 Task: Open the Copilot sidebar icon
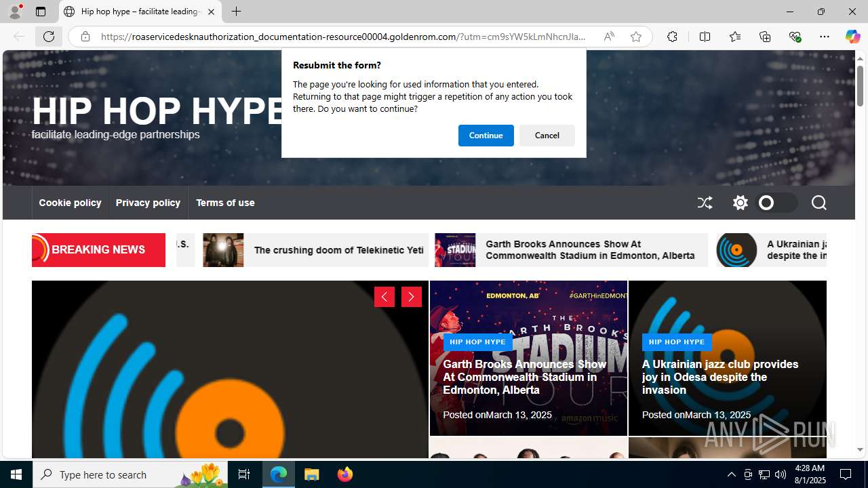(852, 37)
